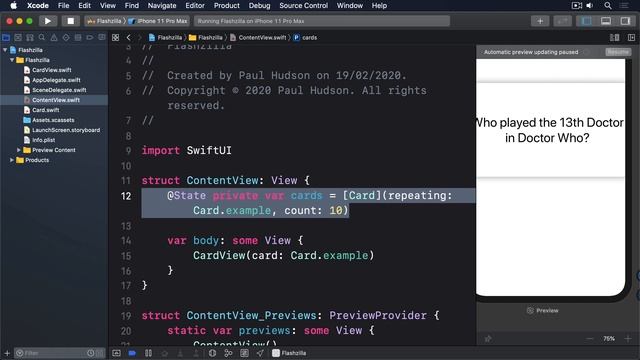
Task: Open debug memory graph icon
Action: pos(228,353)
